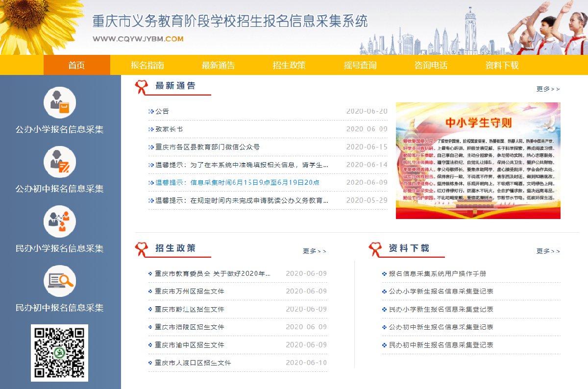Open the 民办初中报名信息采集 magnifier icon
Screen dimensions: 588x389
click(60, 281)
